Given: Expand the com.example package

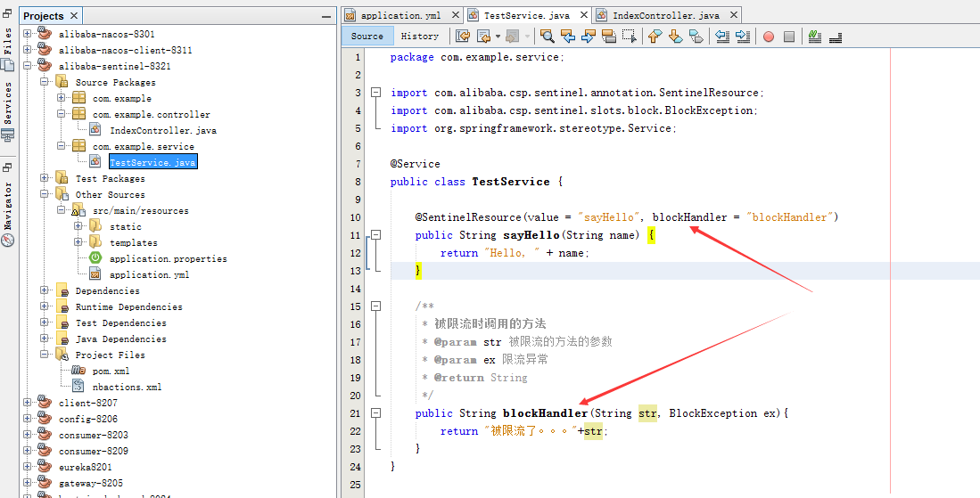Looking at the screenshot, I should pyautogui.click(x=62, y=98).
